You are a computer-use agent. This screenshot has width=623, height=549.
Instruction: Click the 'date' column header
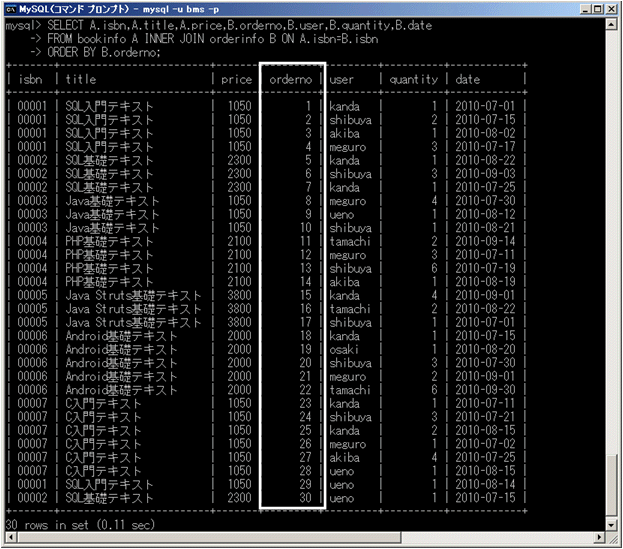point(468,79)
